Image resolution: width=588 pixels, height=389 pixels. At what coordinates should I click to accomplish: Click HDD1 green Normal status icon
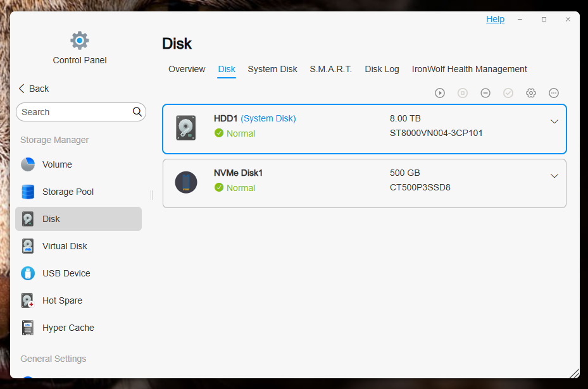click(219, 133)
